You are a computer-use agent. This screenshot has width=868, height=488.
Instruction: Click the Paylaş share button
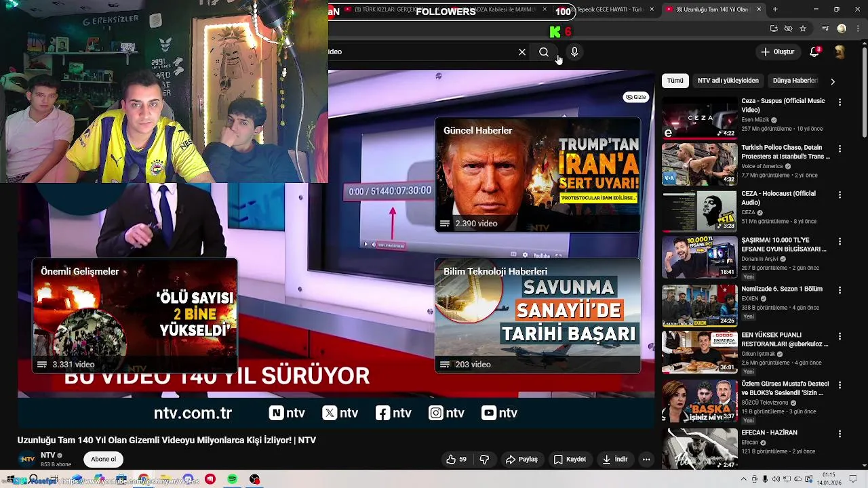click(521, 459)
